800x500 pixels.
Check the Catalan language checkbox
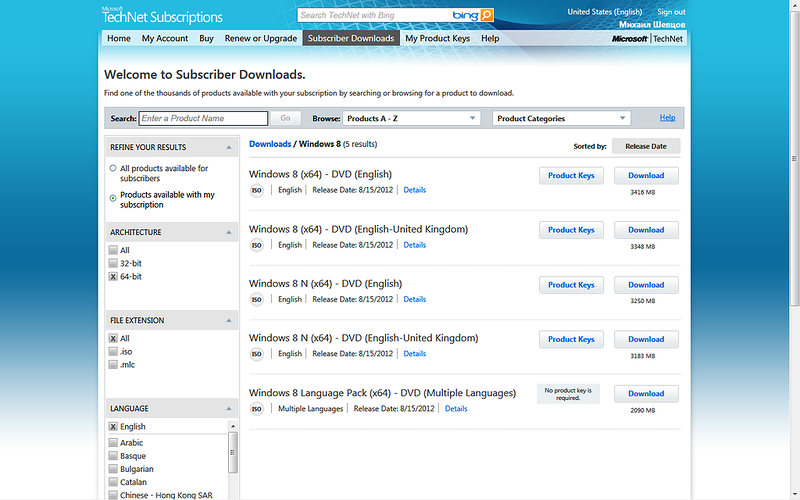[113, 482]
